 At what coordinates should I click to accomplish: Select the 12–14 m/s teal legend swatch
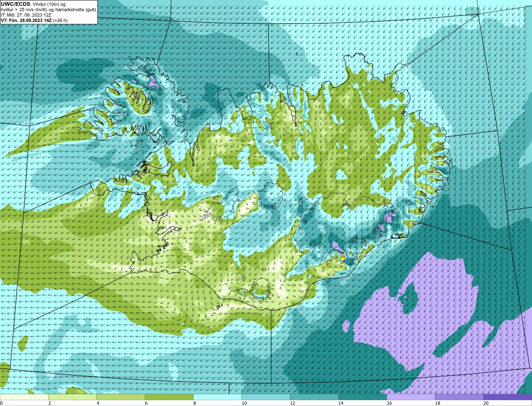coord(314,397)
